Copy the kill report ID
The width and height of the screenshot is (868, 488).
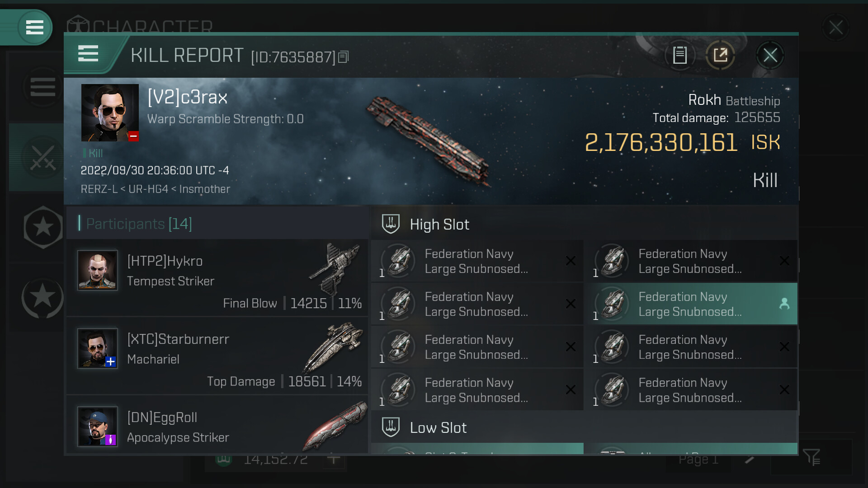click(x=344, y=57)
